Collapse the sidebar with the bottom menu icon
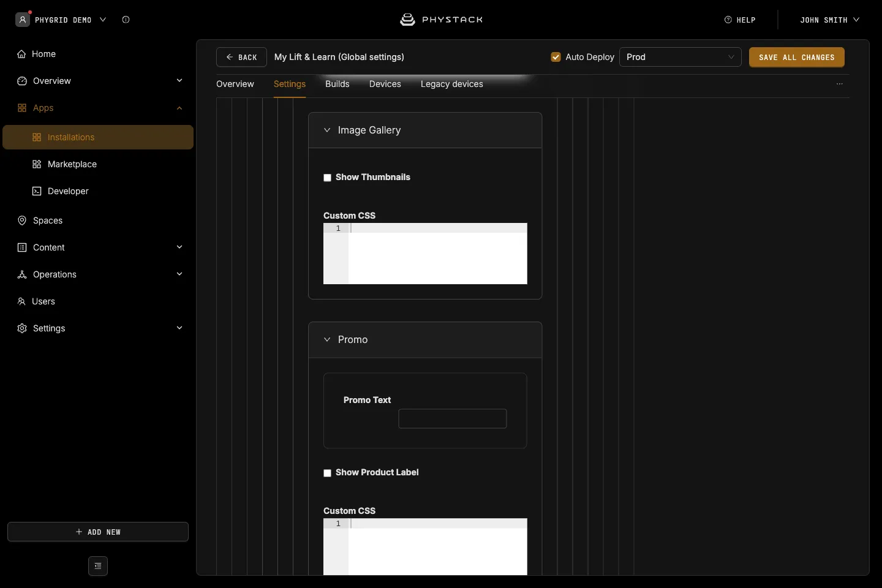The width and height of the screenshot is (882, 588). click(98, 566)
